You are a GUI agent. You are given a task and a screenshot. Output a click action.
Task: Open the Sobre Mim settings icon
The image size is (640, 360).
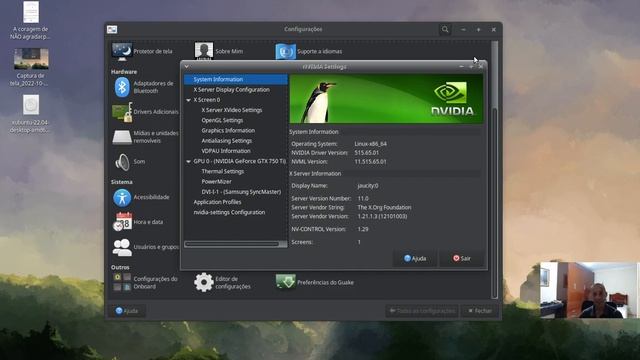click(x=204, y=51)
